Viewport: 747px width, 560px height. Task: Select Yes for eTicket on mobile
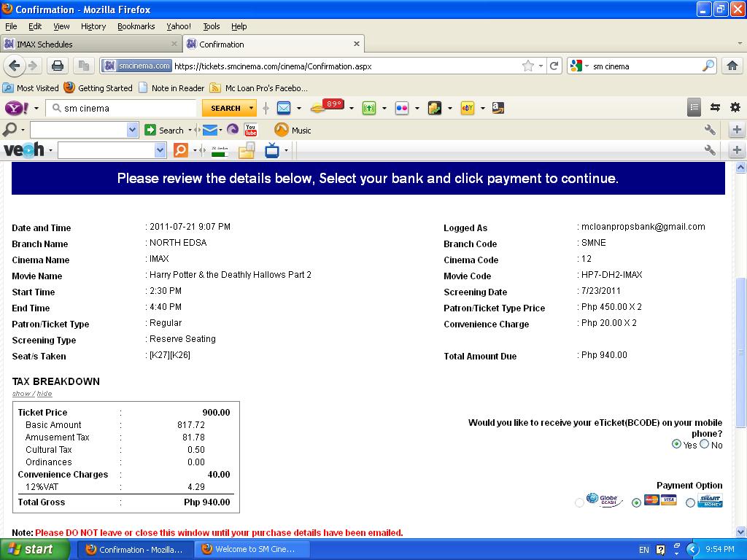[676, 444]
